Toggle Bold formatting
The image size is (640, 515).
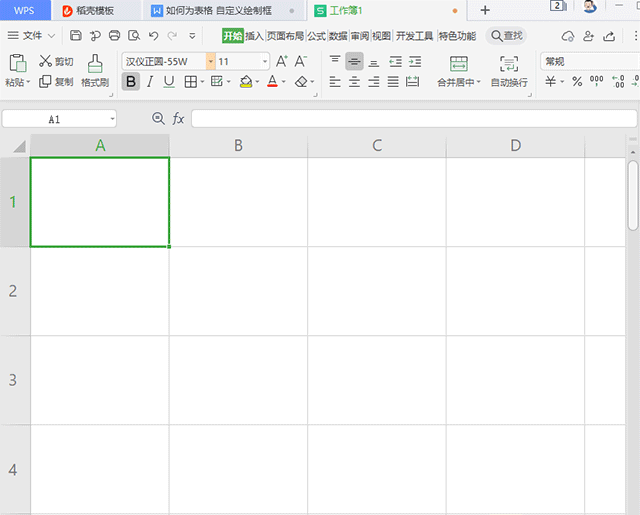(130, 82)
